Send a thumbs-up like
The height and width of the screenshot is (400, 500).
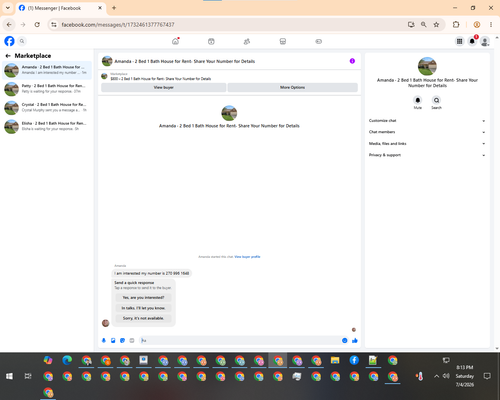tap(355, 340)
